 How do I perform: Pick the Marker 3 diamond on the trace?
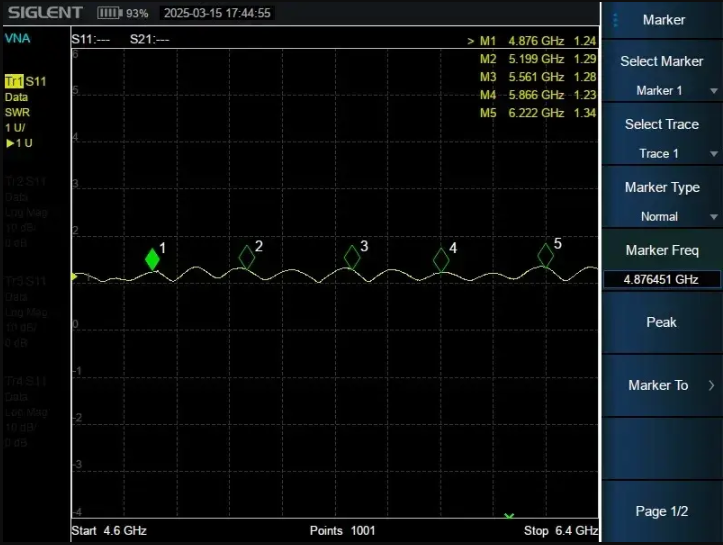tap(352, 257)
